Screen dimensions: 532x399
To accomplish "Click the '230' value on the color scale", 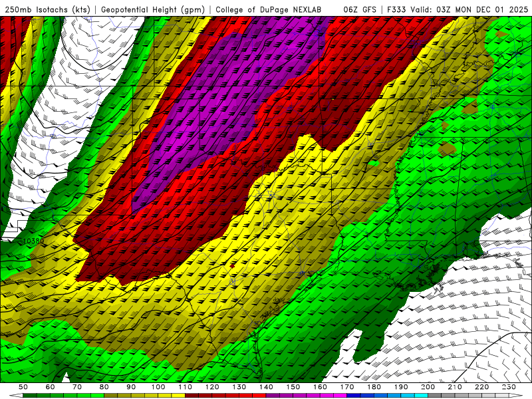I will click(509, 387).
